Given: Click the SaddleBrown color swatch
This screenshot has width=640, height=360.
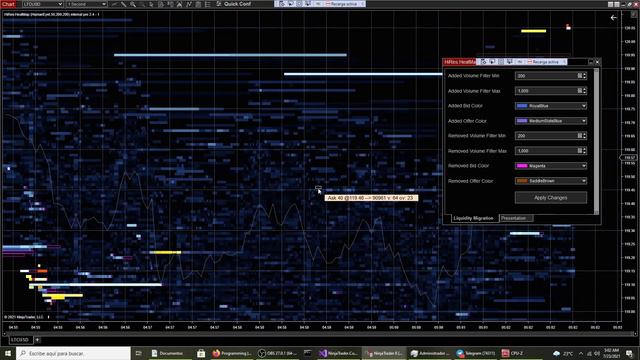Looking at the screenshot, I should tap(522, 181).
